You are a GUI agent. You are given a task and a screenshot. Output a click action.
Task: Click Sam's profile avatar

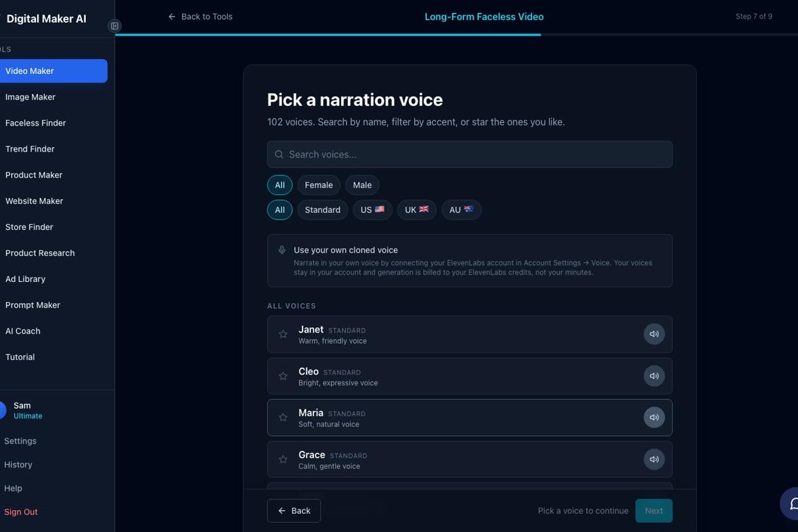point(2,410)
